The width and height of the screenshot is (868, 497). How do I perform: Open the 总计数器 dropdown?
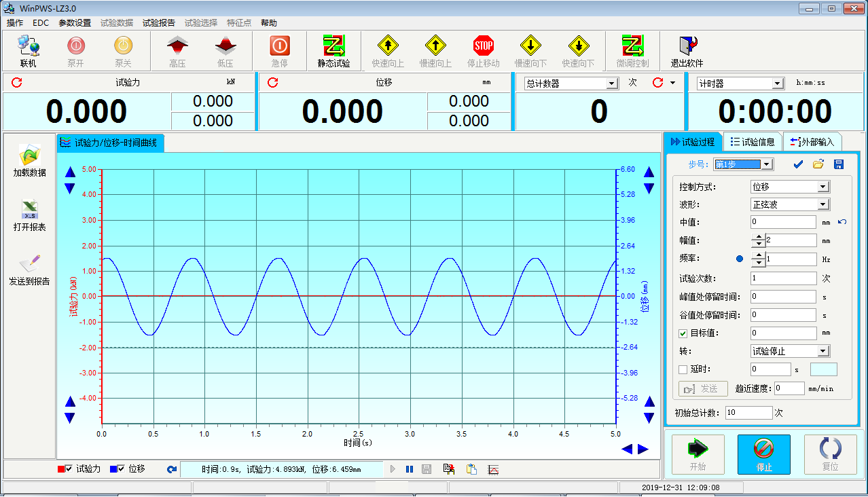click(611, 84)
